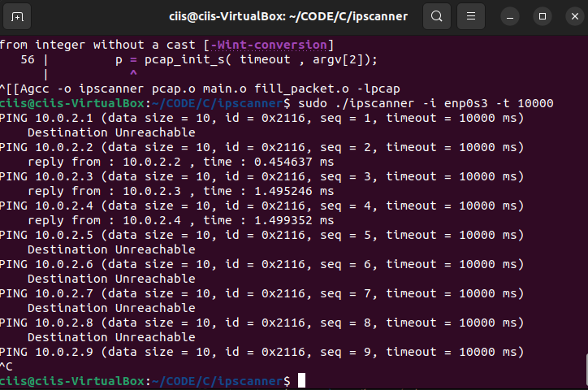
Task: Click the 'sudo ./ipscanner -i enp0s3 -t 10000' command
Action: click(426, 103)
